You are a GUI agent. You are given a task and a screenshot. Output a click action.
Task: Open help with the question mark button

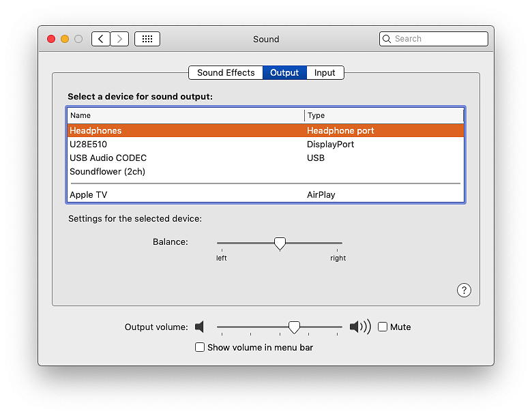[464, 291]
